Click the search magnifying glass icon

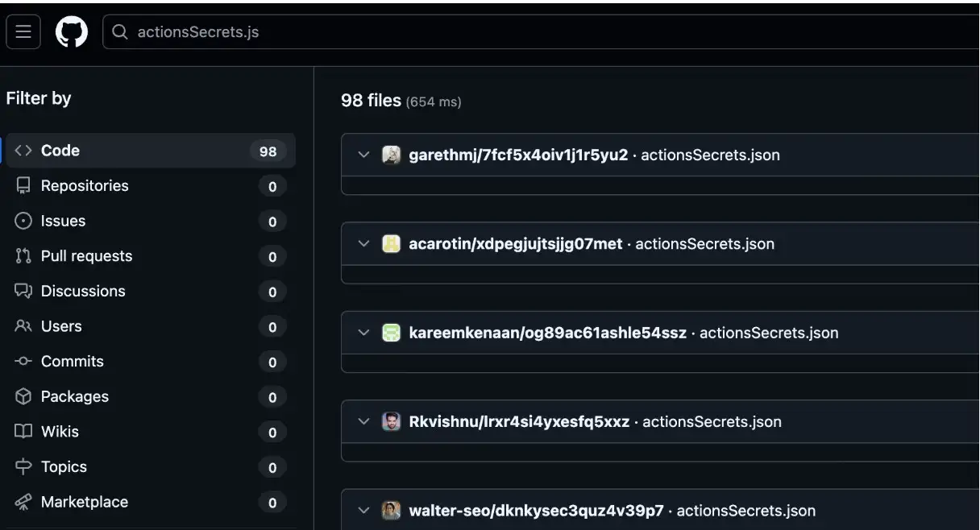(119, 32)
